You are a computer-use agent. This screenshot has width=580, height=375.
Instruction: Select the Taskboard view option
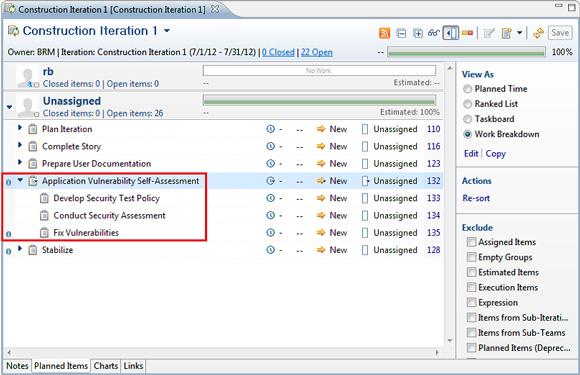tap(468, 119)
